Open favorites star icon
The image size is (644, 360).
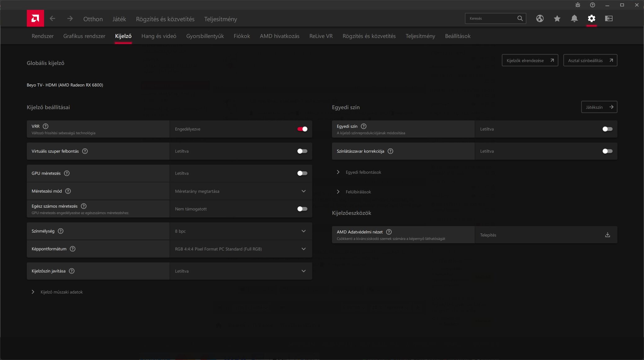pyautogui.click(x=557, y=19)
